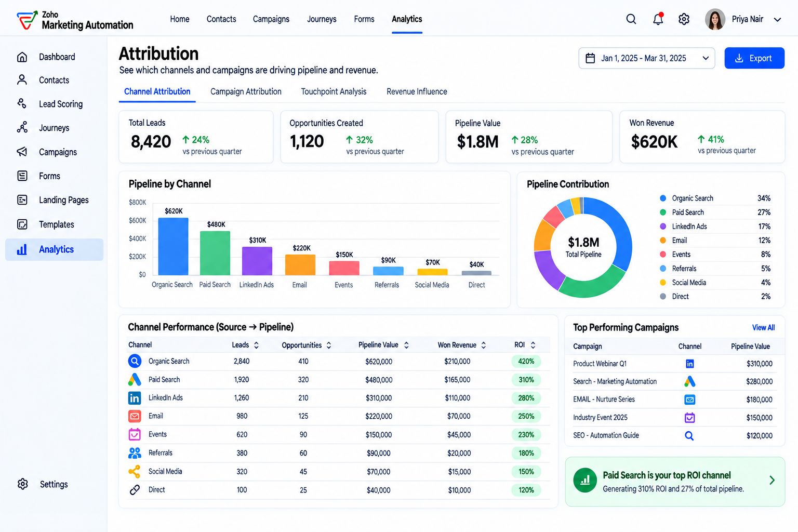Viewport: 798px width, 532px height.
Task: Switch to the Campaign Attribution tab
Action: click(246, 91)
